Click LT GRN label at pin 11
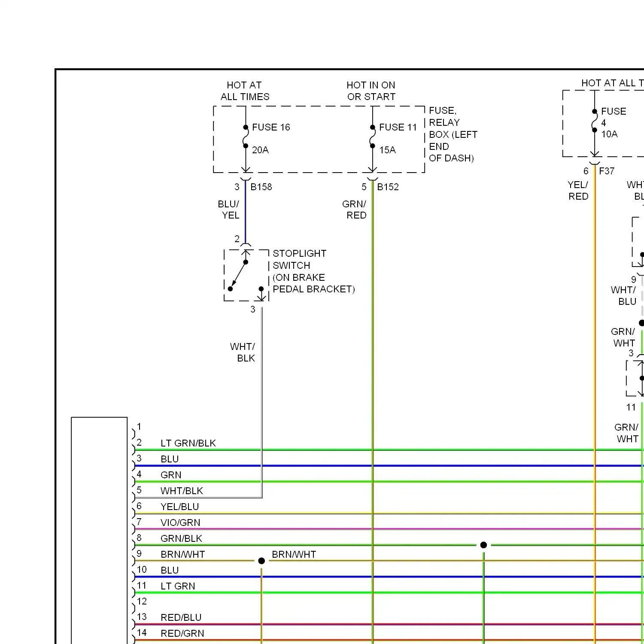The height and width of the screenshot is (644, 644). click(178, 586)
